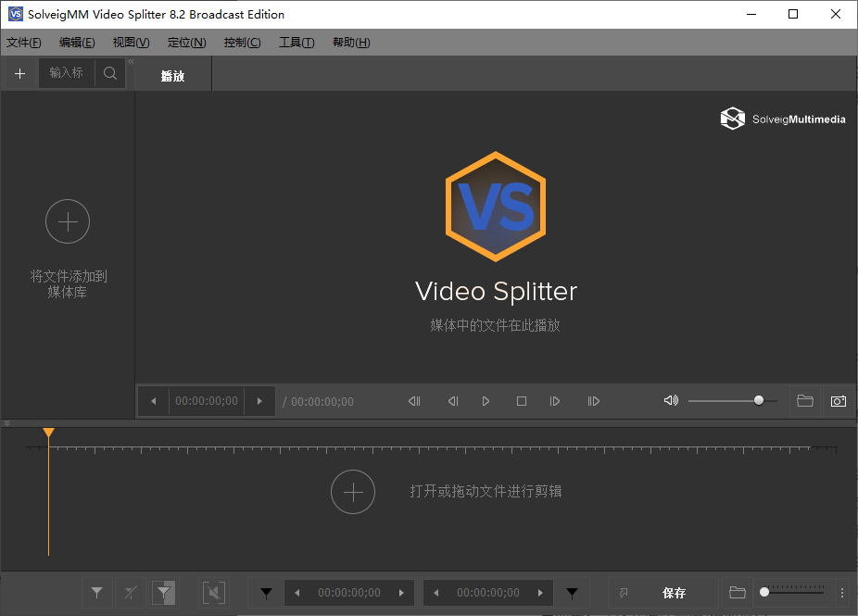Mute audio using the speaker icon
Screen dimensions: 858x616
pyautogui.click(x=671, y=401)
